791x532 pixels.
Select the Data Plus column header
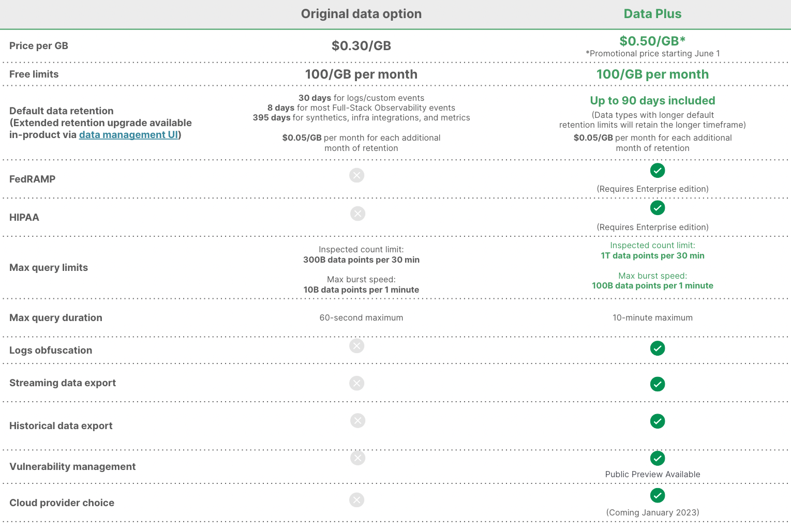tap(652, 13)
